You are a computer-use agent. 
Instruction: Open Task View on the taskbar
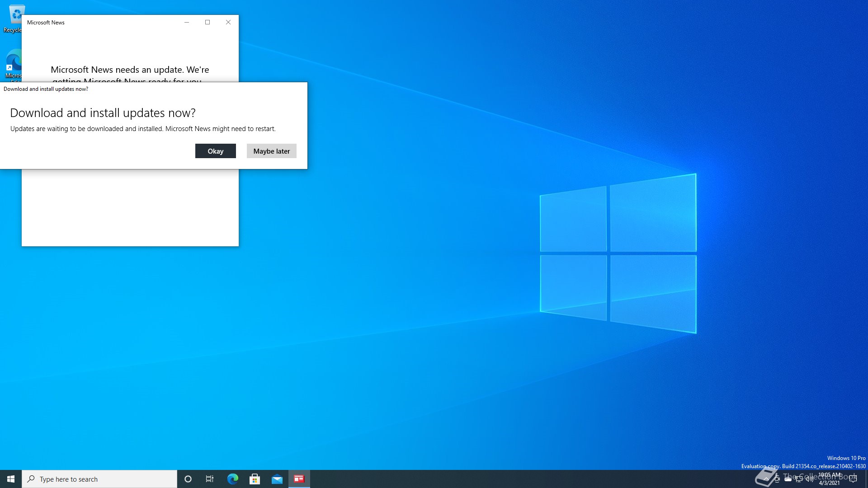210,479
